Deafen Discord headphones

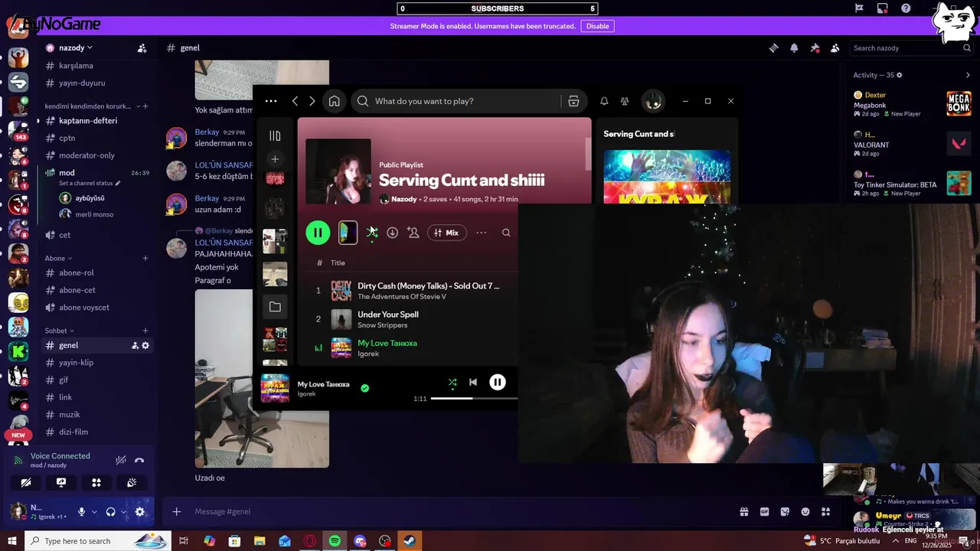110,512
